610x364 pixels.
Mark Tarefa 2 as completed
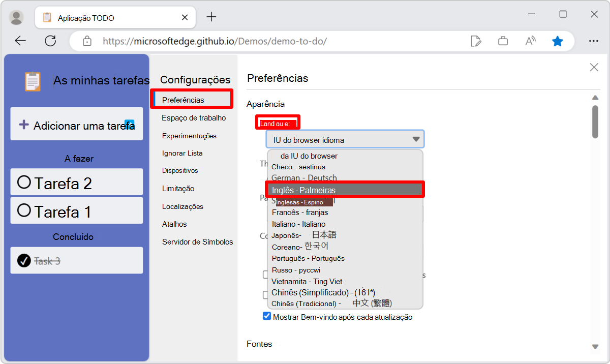(24, 182)
